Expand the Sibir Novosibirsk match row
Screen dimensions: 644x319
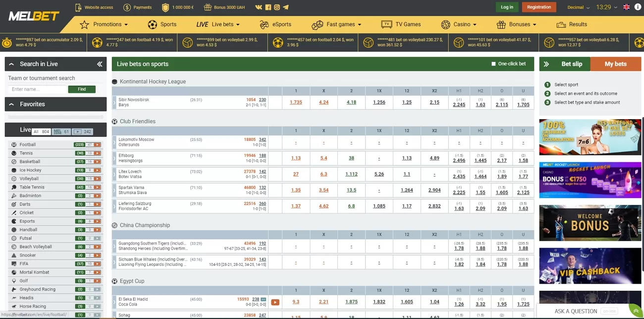click(114, 102)
